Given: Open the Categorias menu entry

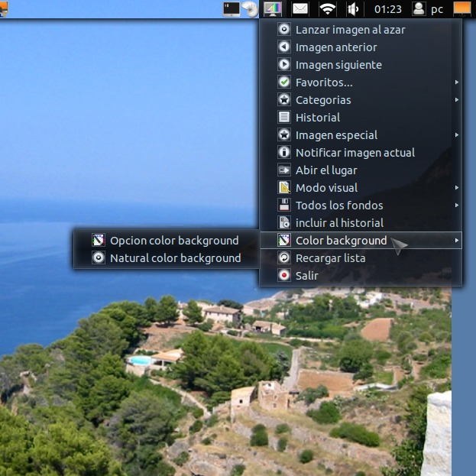Looking at the screenshot, I should click(x=361, y=100).
